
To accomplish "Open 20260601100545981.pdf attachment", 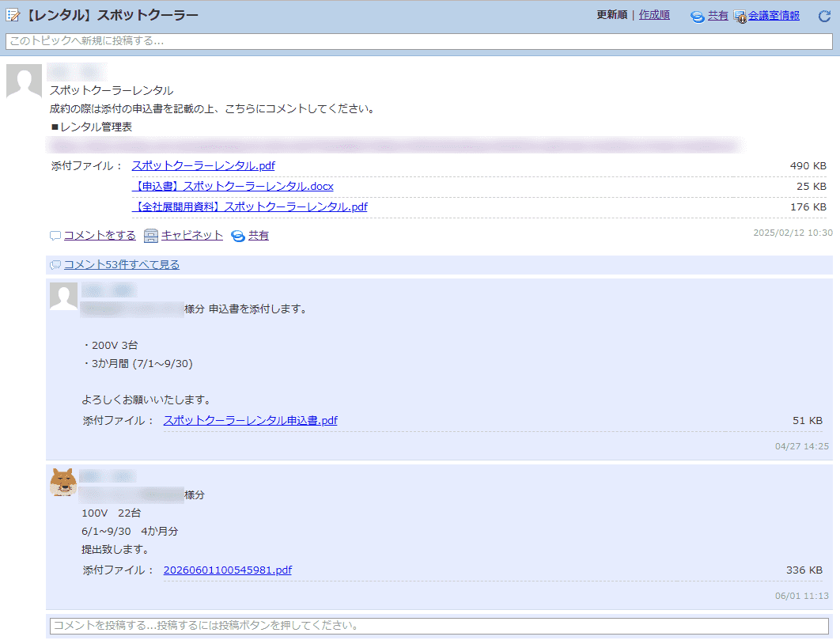I will pyautogui.click(x=228, y=570).
